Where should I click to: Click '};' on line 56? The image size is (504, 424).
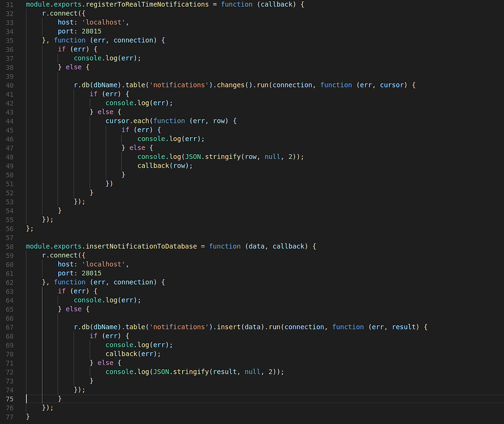(x=30, y=229)
